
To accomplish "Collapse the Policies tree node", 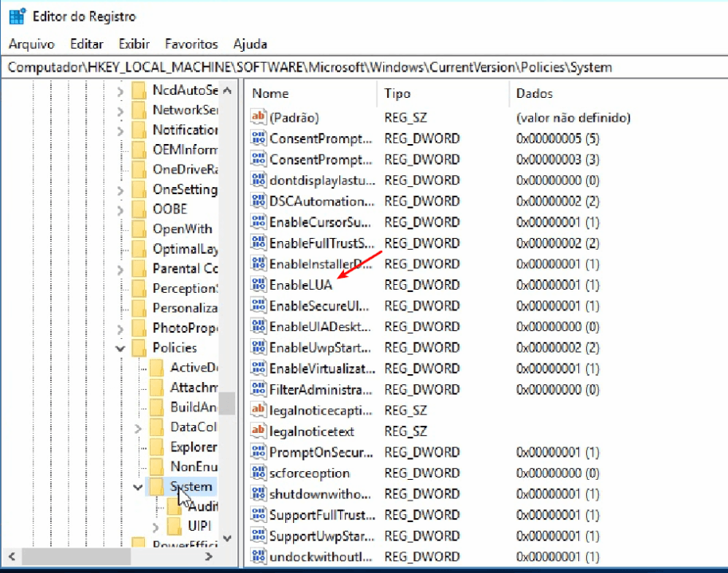I will click(120, 349).
